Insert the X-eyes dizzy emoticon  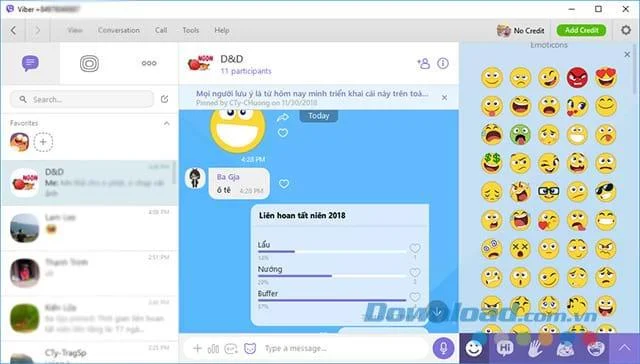(x=520, y=249)
